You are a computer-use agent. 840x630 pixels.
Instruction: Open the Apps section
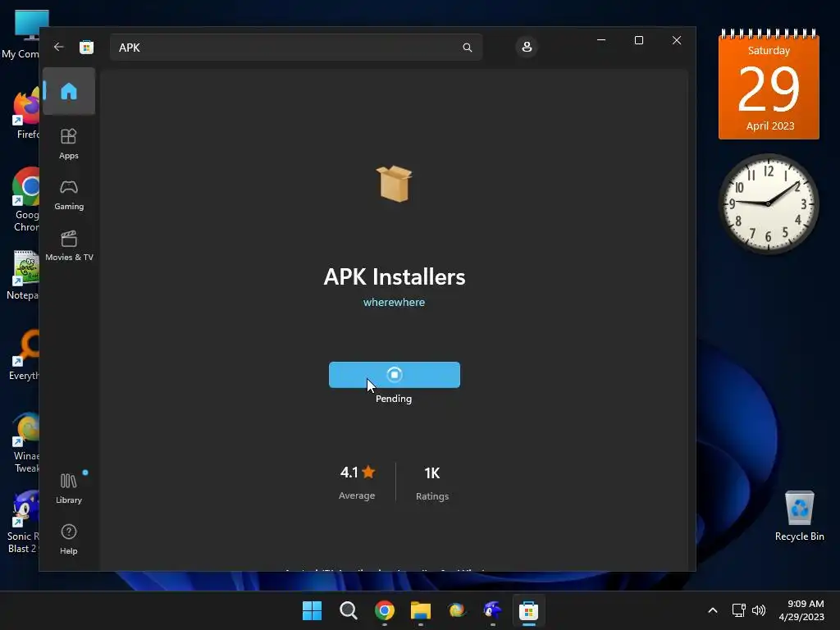tap(69, 144)
